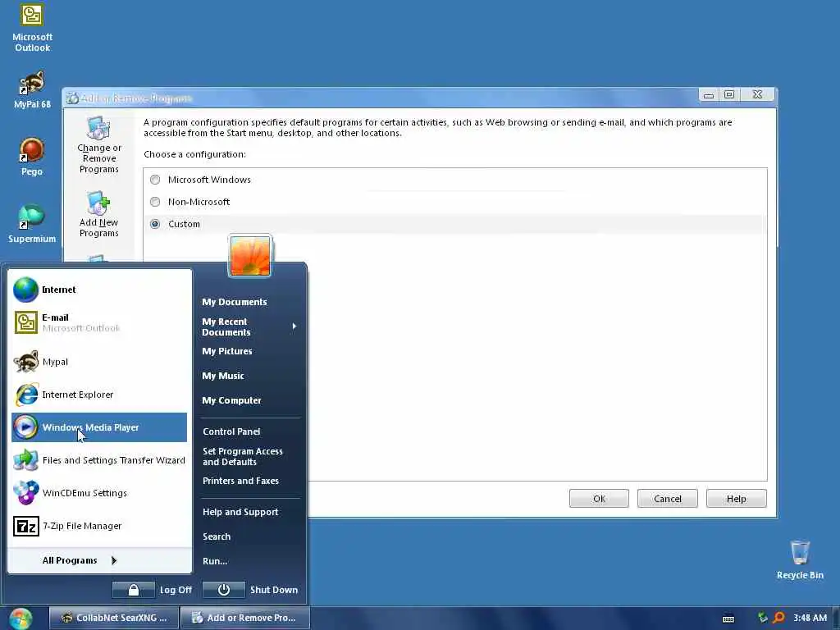The image size is (840, 630).
Task: Open Help and Support from Start menu
Action: [x=240, y=512]
